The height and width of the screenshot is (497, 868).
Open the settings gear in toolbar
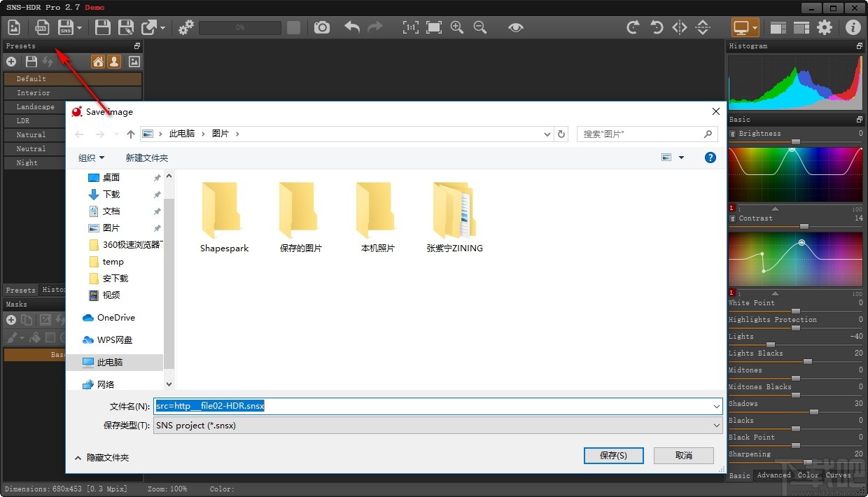(825, 27)
